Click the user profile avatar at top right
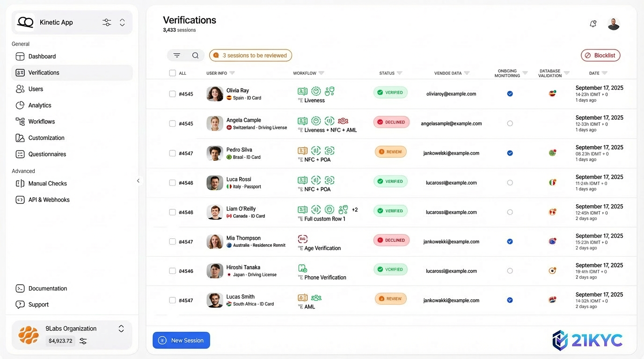 (x=614, y=24)
